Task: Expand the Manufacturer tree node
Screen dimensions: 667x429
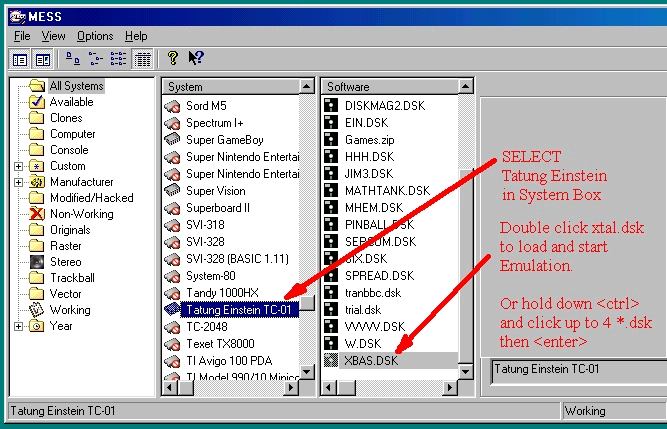Action: 18,182
